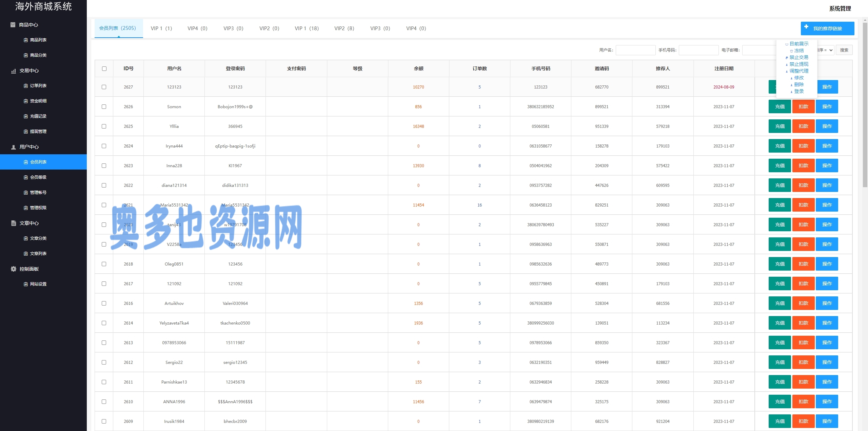Click 充值 button for Iryna444
The image size is (868, 431).
[780, 146]
